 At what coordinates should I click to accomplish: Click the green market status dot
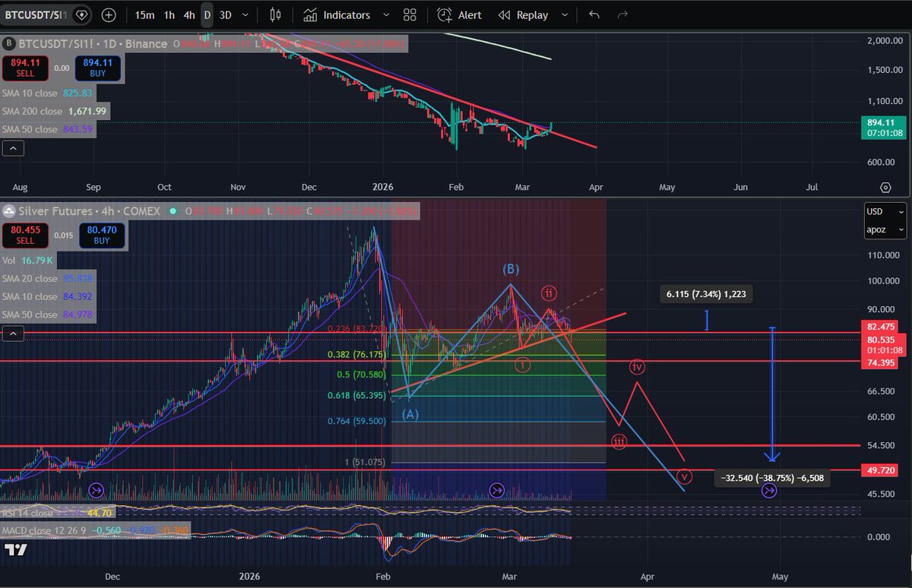tap(173, 210)
